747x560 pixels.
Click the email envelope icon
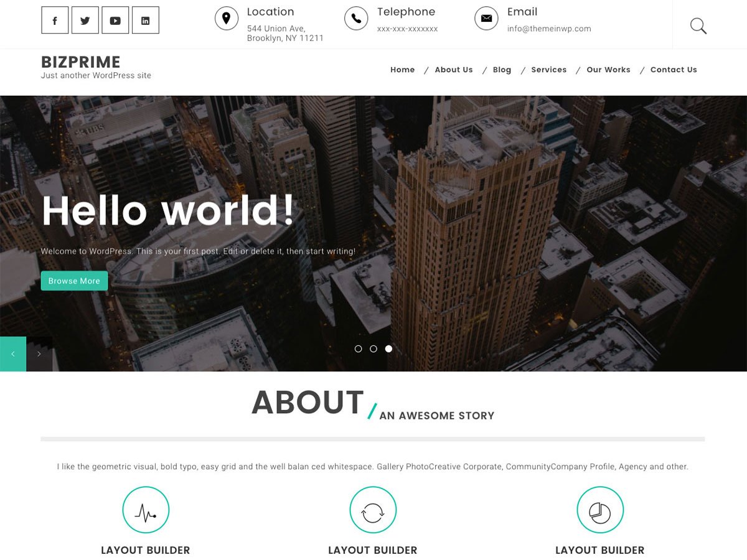point(486,18)
